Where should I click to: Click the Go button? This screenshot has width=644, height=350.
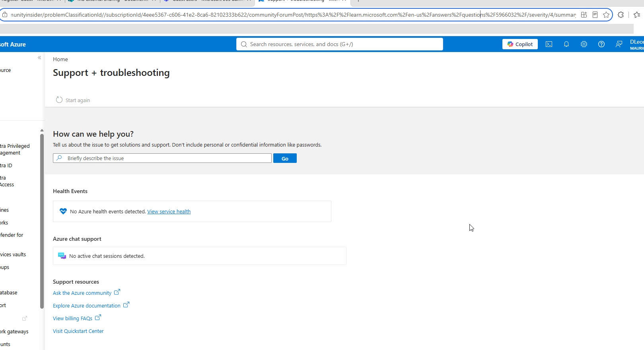pyautogui.click(x=285, y=158)
